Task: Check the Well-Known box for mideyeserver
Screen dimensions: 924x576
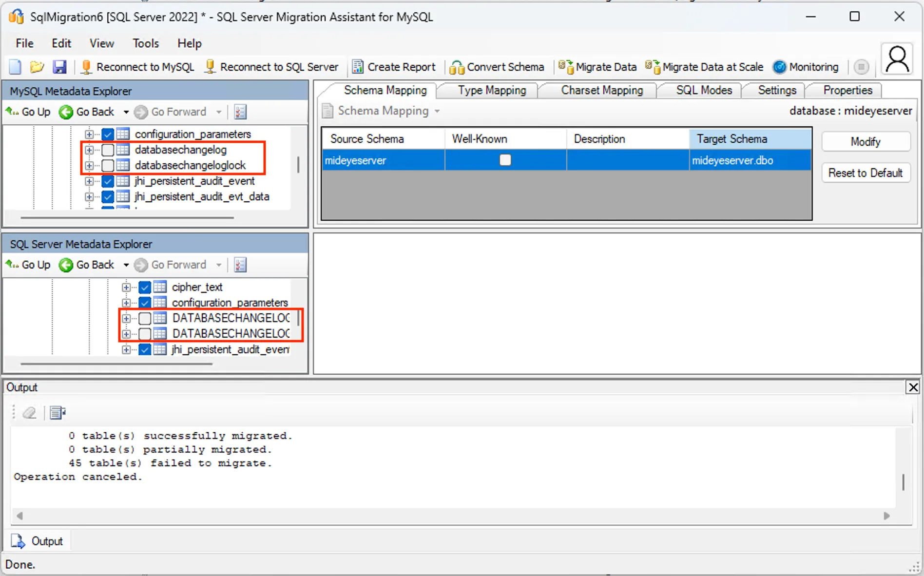Action: tap(505, 160)
